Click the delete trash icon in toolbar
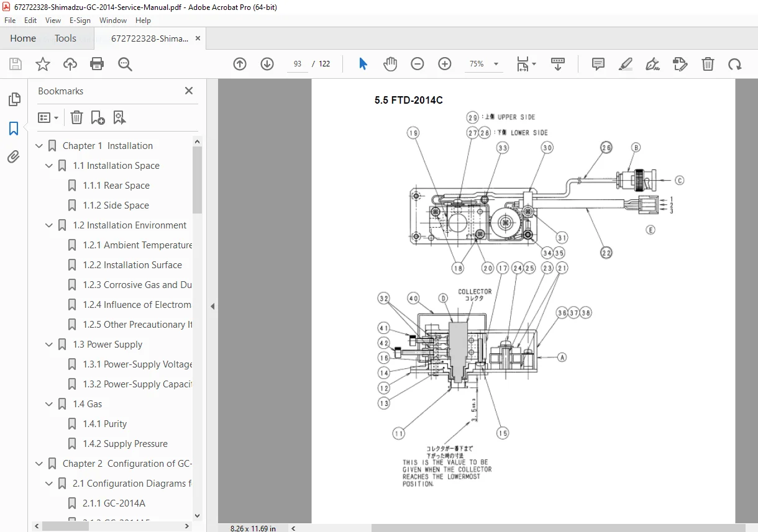This screenshot has width=758, height=532. [708, 64]
